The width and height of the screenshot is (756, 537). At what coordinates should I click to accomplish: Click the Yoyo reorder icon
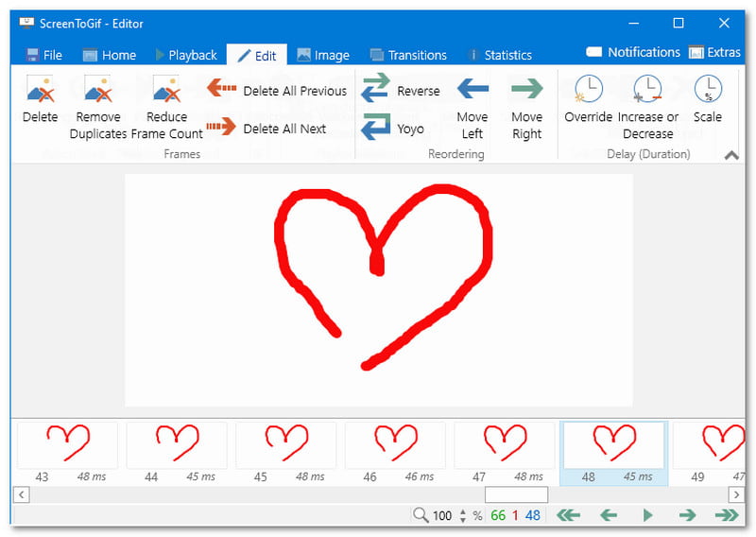375,129
